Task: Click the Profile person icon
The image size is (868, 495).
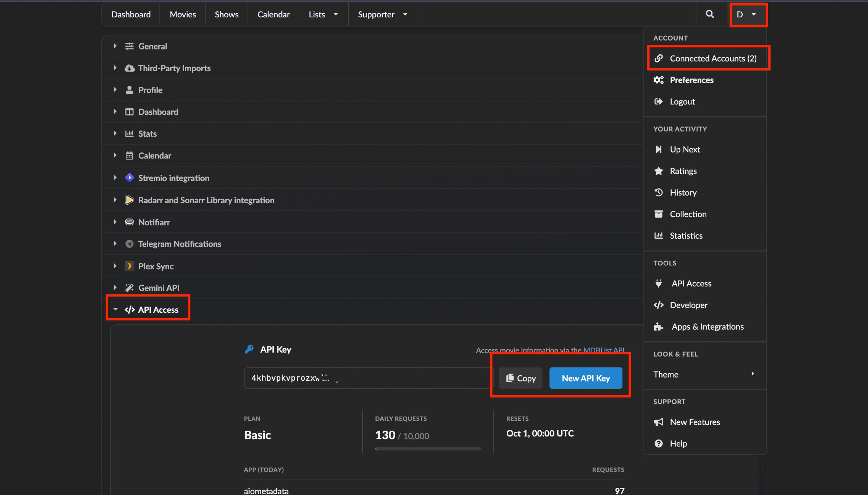Action: click(129, 90)
